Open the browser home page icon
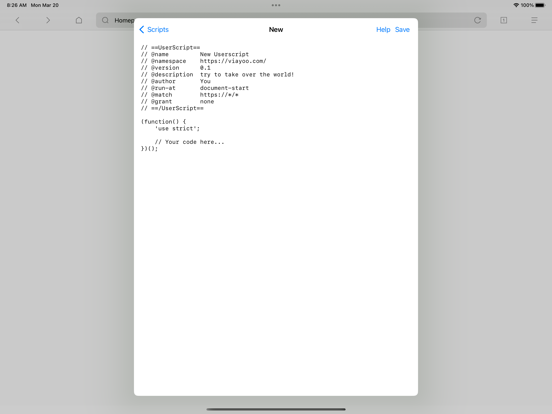The image size is (552, 414). point(79,20)
